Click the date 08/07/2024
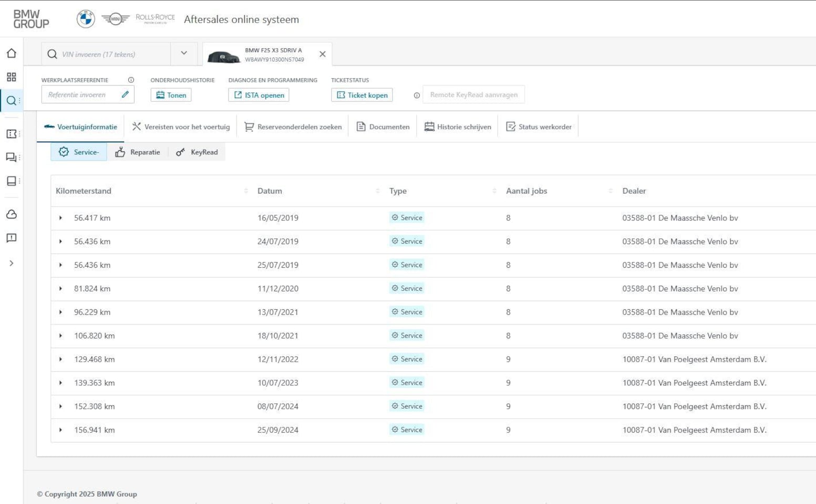The width and height of the screenshot is (816, 504). point(278,406)
